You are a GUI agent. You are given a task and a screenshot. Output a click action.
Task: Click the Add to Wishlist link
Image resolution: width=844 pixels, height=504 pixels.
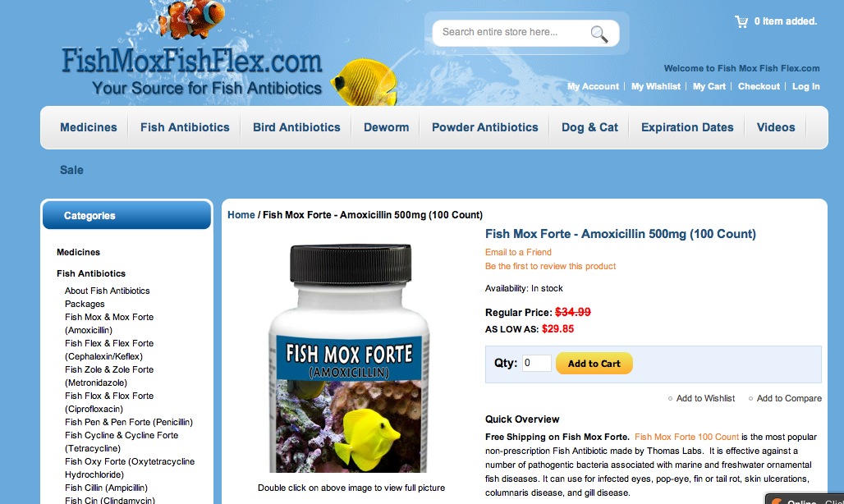[705, 399]
